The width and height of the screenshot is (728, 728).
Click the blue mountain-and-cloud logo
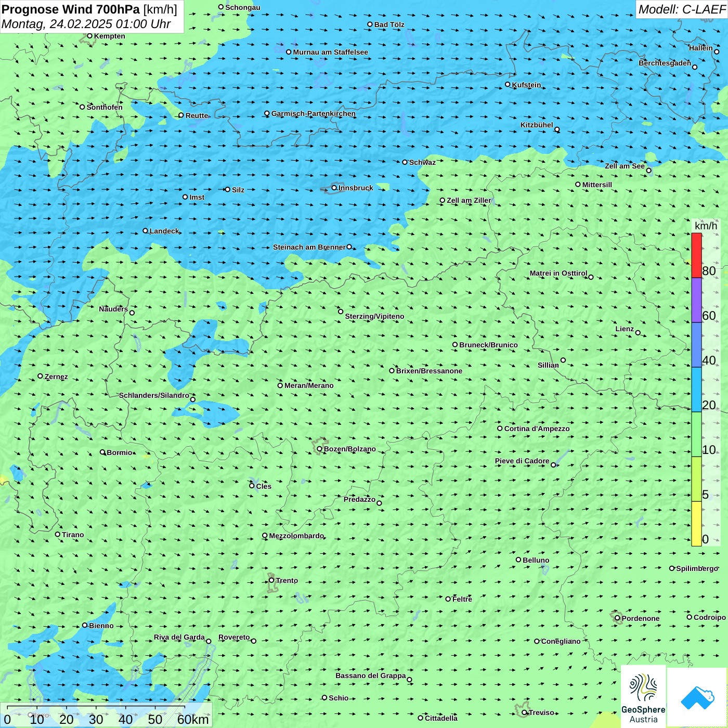click(697, 697)
